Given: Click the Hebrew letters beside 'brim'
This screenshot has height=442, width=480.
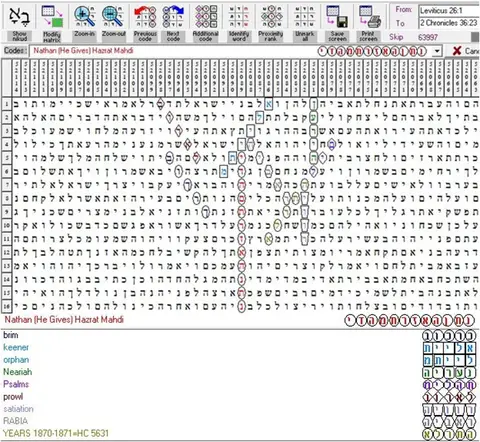Looking at the screenshot, I should pos(449,336).
